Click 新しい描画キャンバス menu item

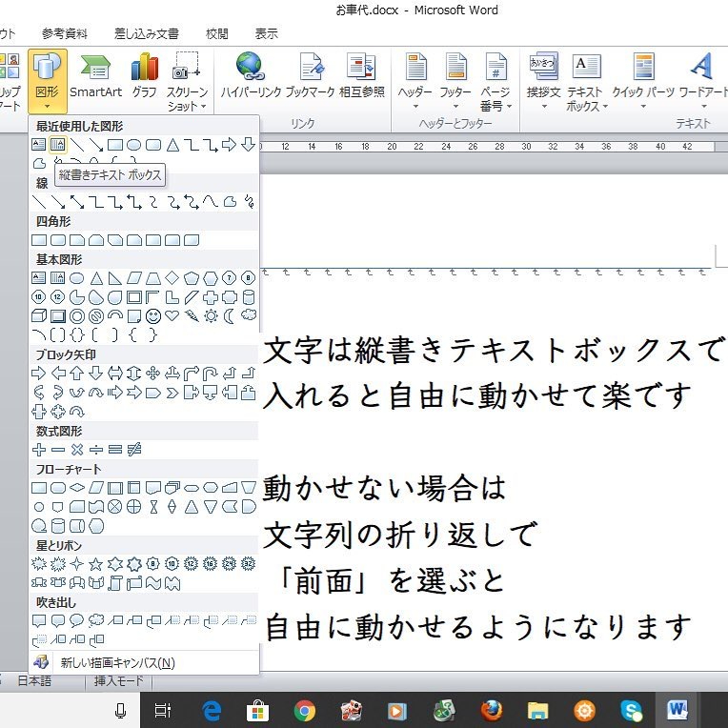pyautogui.click(x=144, y=662)
